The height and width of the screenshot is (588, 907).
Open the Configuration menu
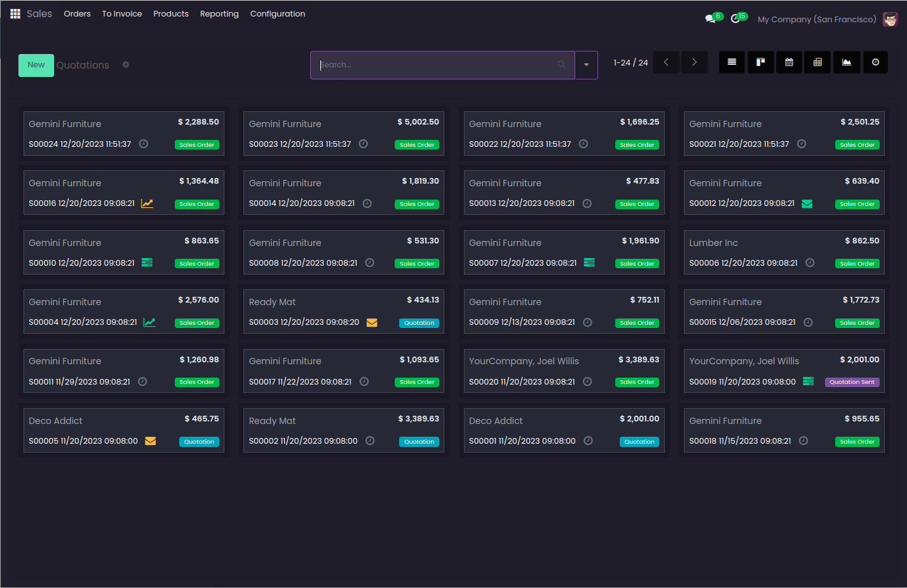click(x=277, y=13)
